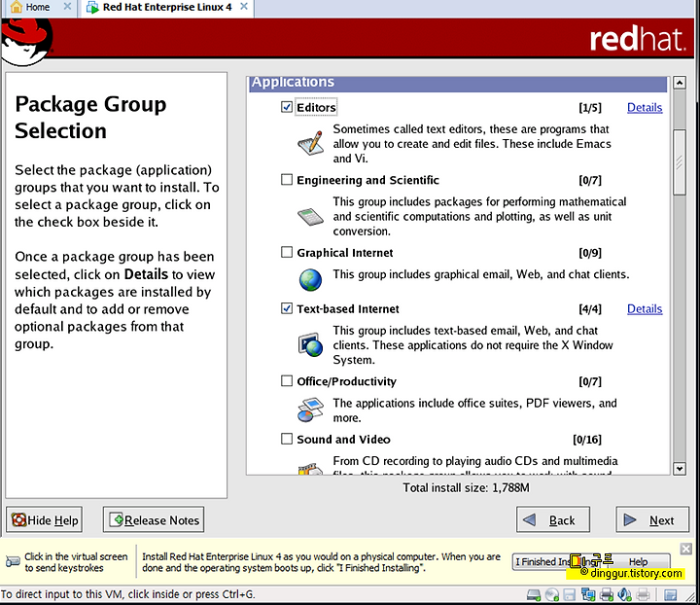
Task: Deselect the Text-based Internet group
Action: pyautogui.click(x=287, y=308)
